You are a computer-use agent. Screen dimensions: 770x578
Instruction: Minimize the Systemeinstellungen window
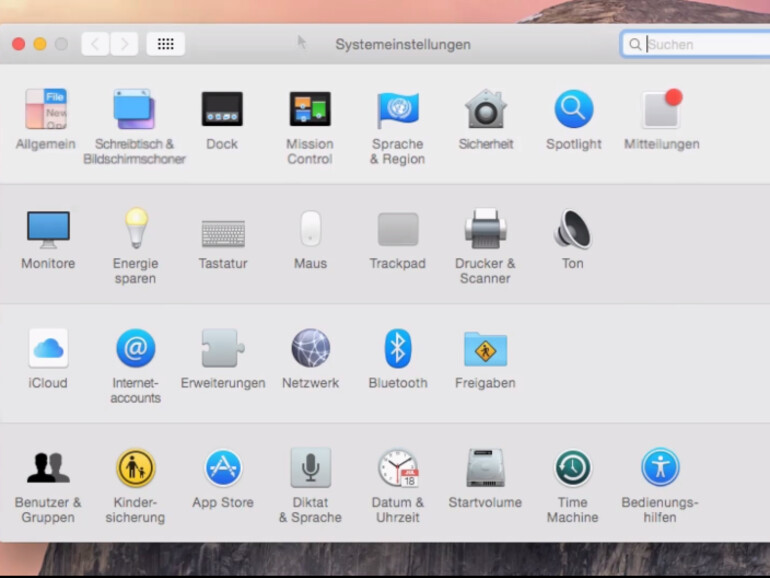pos(40,44)
